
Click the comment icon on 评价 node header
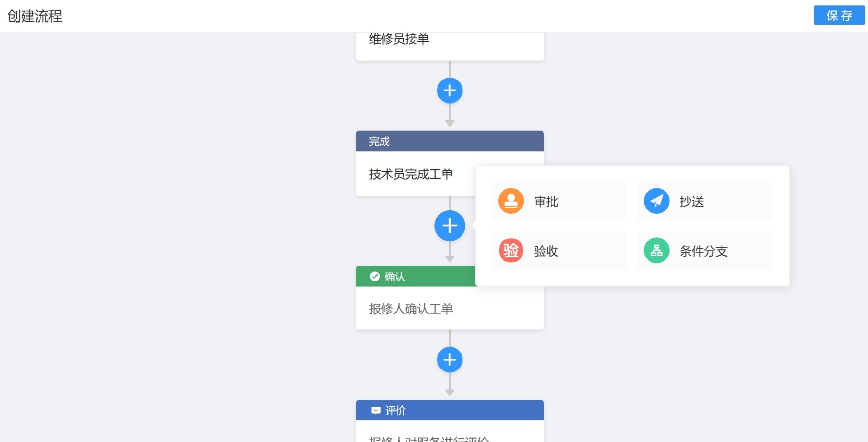[x=376, y=410]
